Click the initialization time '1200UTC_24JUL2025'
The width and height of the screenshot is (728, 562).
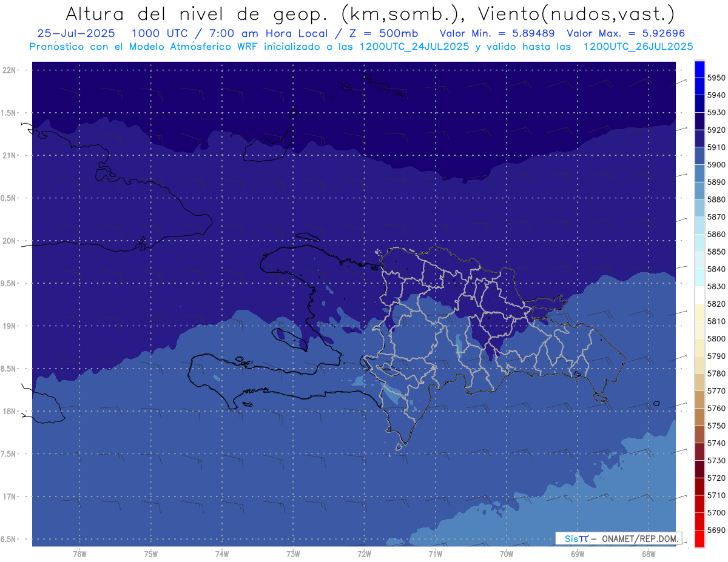pyautogui.click(x=414, y=46)
